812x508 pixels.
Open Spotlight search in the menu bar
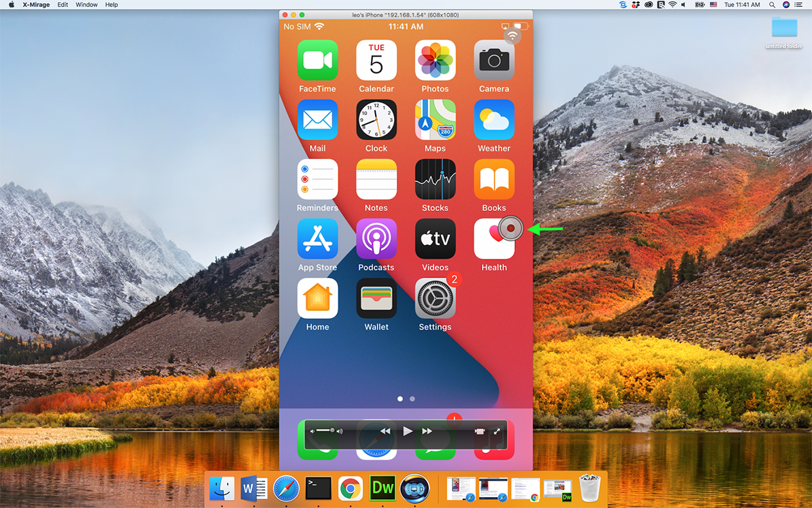(x=772, y=5)
